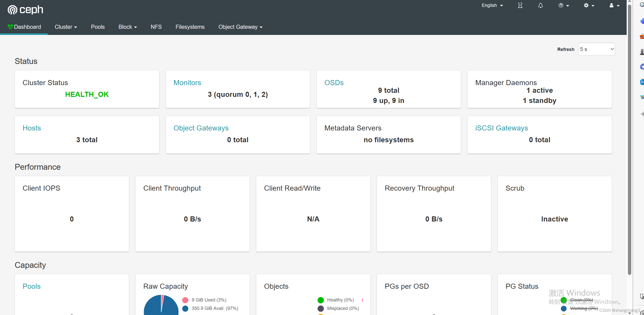Open the notifications bell icon
This screenshot has height=315, width=644.
[x=540, y=5]
